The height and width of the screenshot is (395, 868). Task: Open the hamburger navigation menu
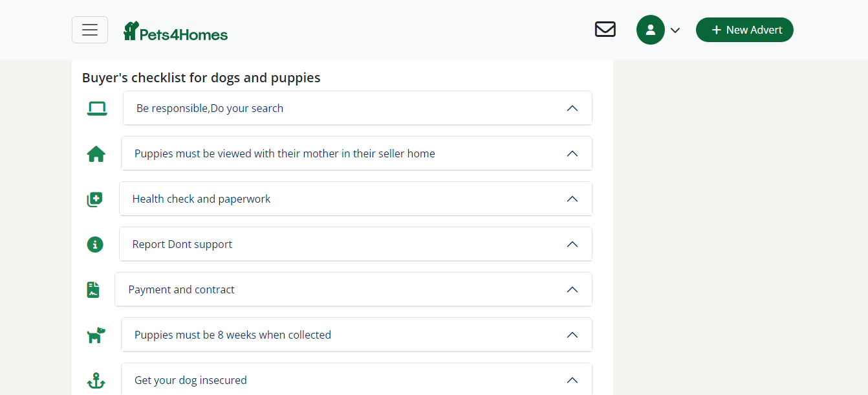[90, 30]
